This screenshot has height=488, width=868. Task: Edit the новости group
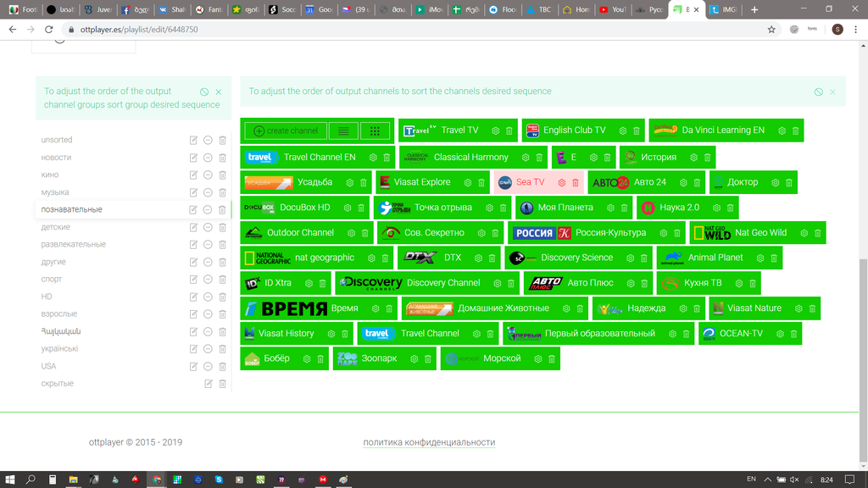[x=193, y=158]
